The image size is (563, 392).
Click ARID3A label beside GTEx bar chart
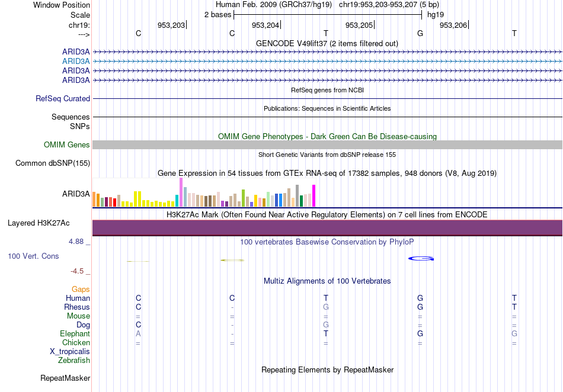coord(76,194)
